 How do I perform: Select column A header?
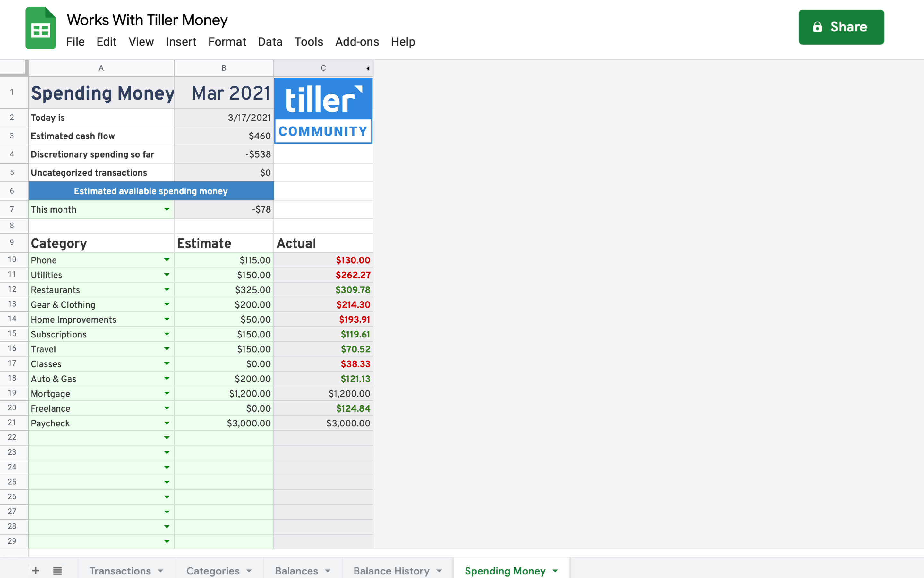tap(101, 68)
